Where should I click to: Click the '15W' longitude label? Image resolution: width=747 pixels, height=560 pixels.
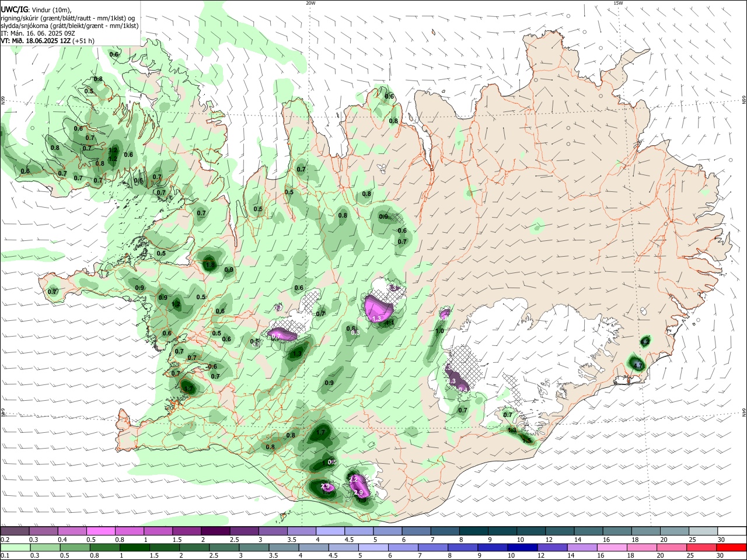pyautogui.click(x=618, y=3)
